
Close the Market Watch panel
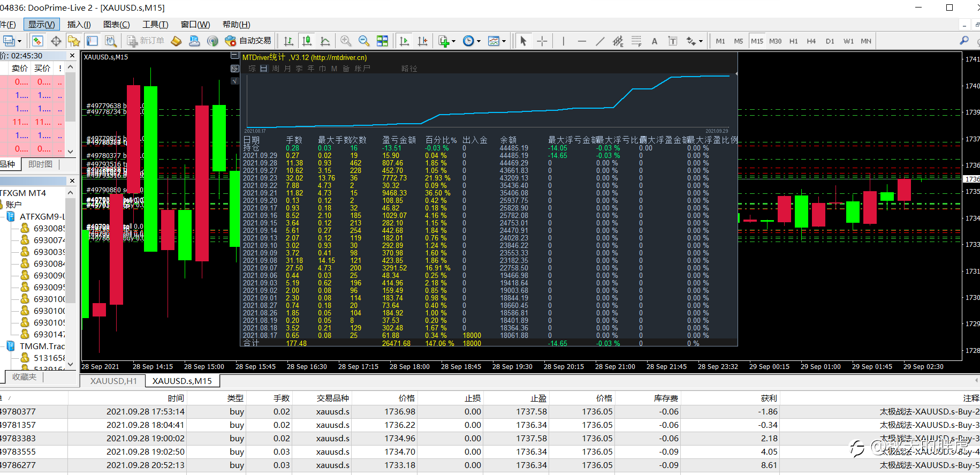click(x=72, y=55)
